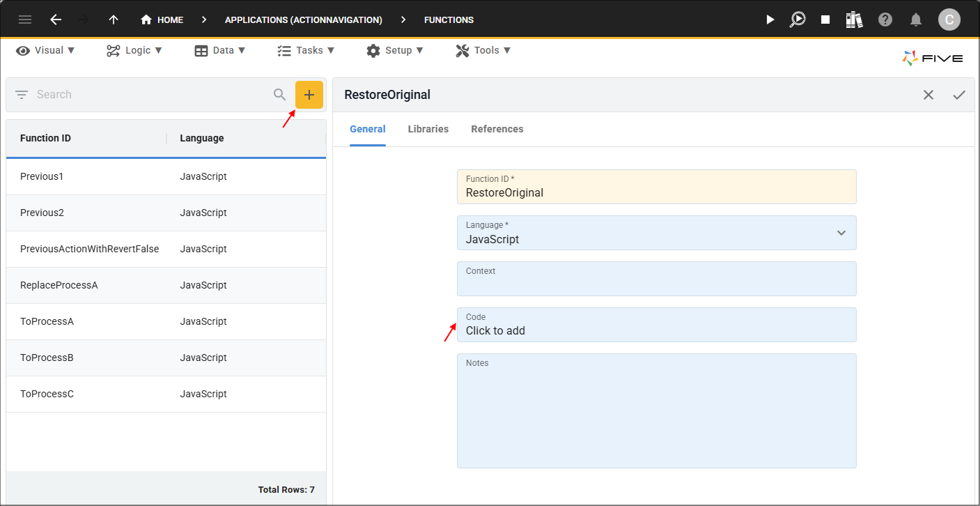
Task: Stop the running application
Action: click(825, 20)
